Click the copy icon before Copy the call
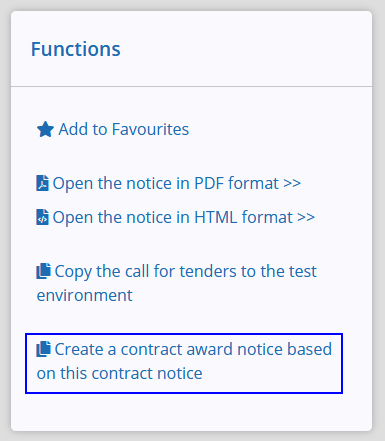 click(x=44, y=271)
